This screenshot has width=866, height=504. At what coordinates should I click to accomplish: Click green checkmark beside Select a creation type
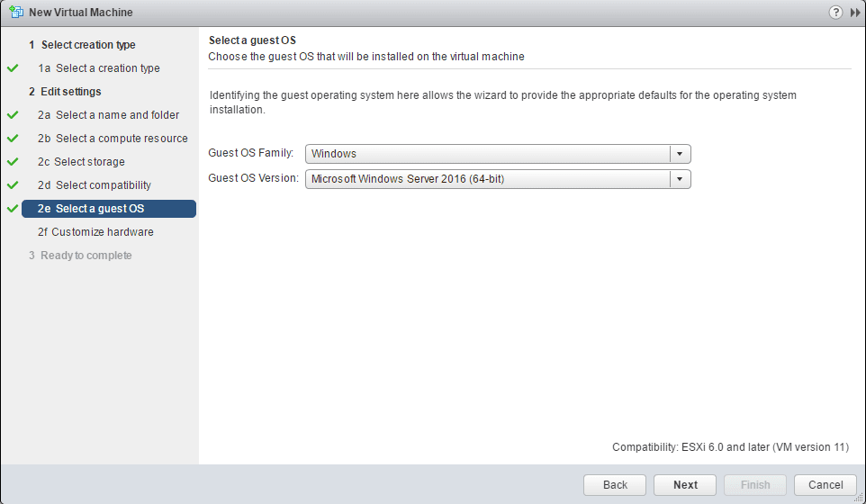point(13,67)
